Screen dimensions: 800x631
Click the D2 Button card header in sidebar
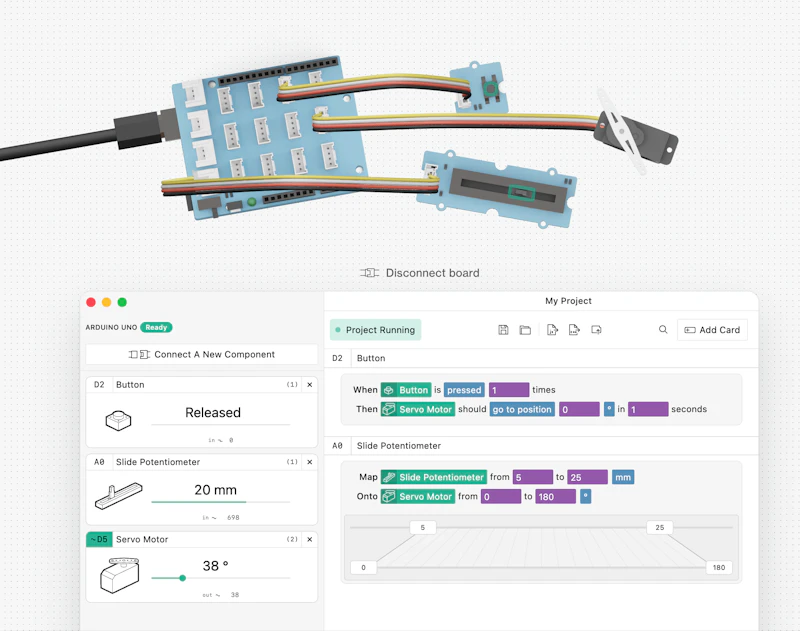click(x=202, y=385)
